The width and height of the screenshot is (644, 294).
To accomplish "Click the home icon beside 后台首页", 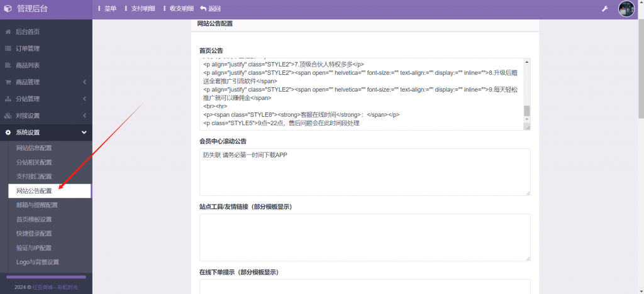I will point(8,31).
